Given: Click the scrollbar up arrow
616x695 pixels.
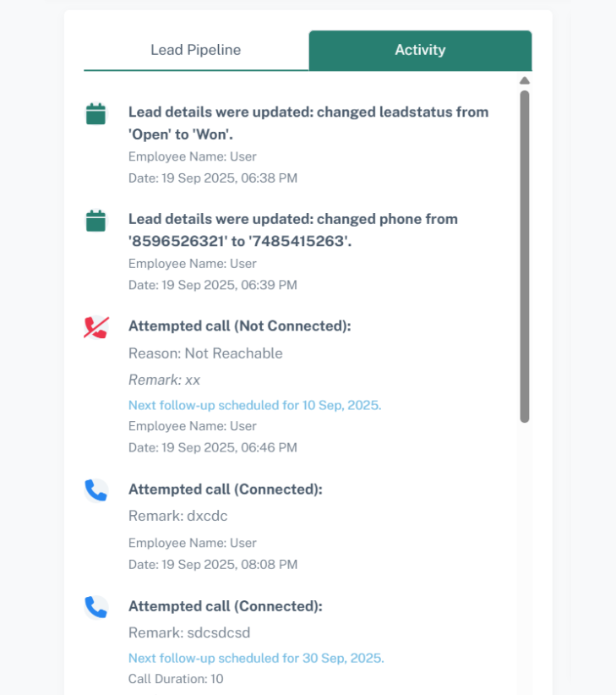Looking at the screenshot, I should [525, 81].
